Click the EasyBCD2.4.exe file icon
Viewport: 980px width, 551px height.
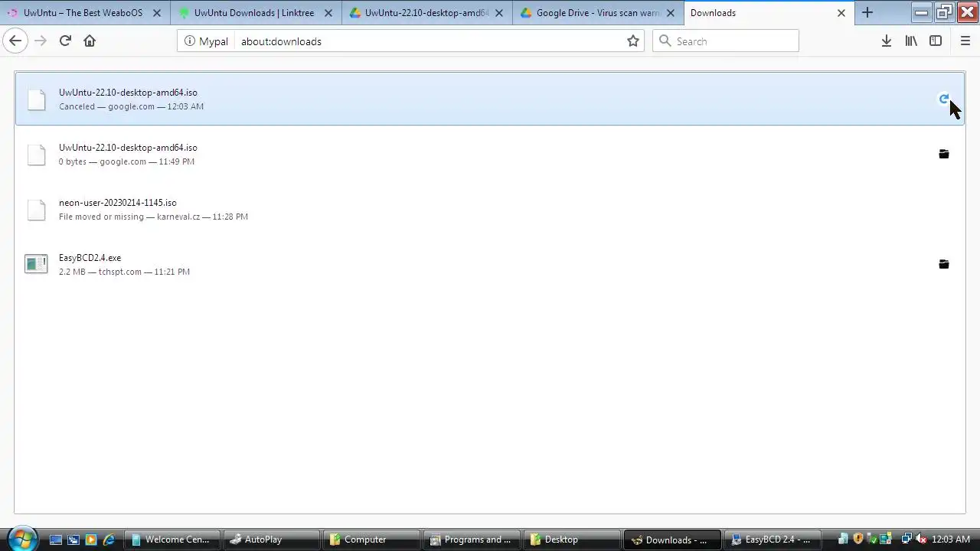36,264
